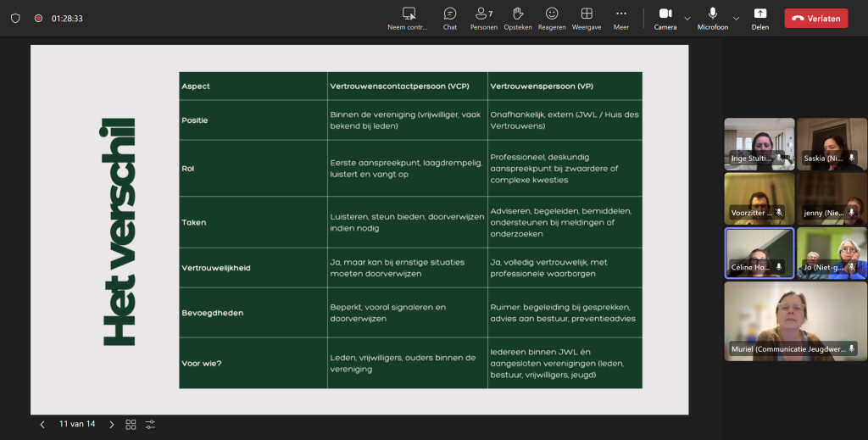Expand Camera options dropdown arrow

(687, 18)
